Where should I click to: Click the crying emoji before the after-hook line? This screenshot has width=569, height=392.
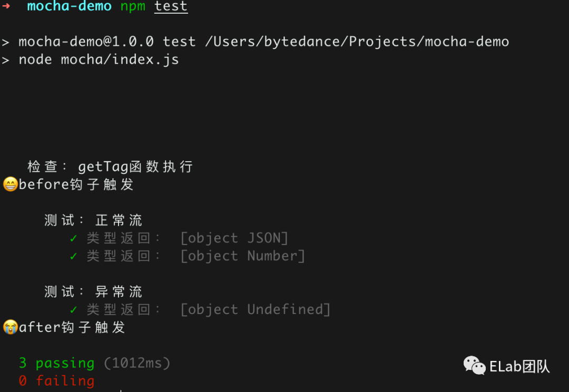pyautogui.click(x=10, y=327)
